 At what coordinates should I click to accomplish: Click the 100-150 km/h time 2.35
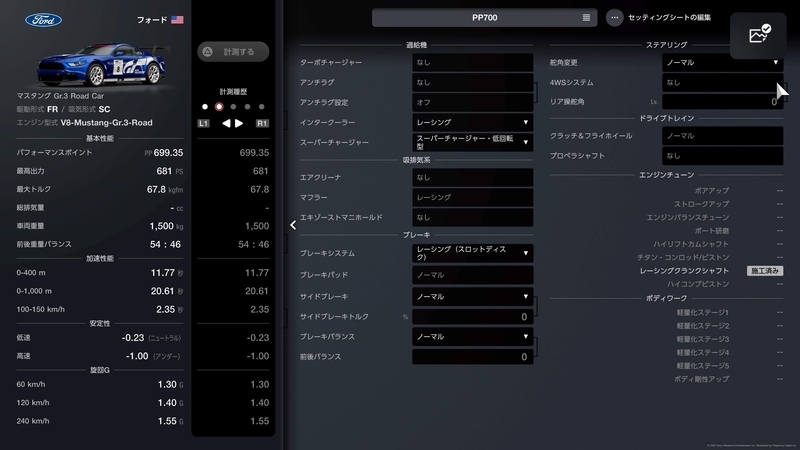[166, 310]
